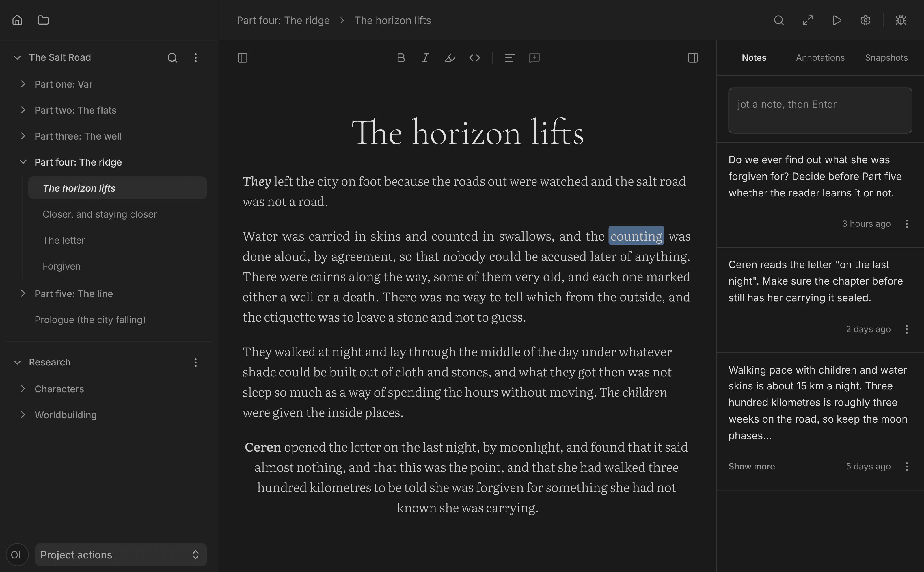Click the highlighted word counting

636,236
